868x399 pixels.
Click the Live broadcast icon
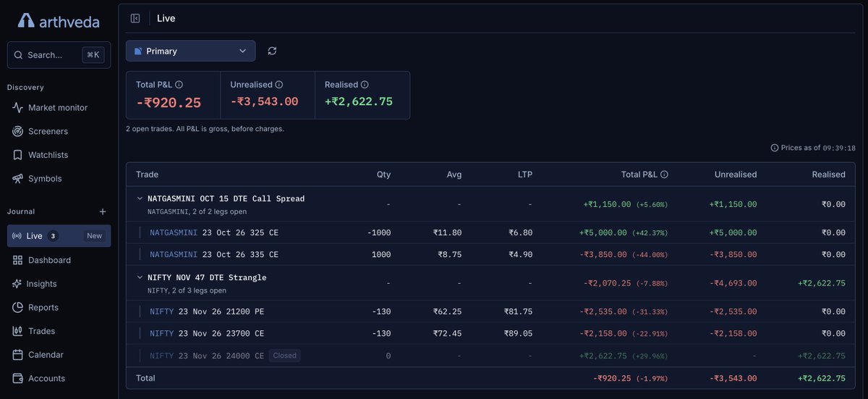(18, 236)
